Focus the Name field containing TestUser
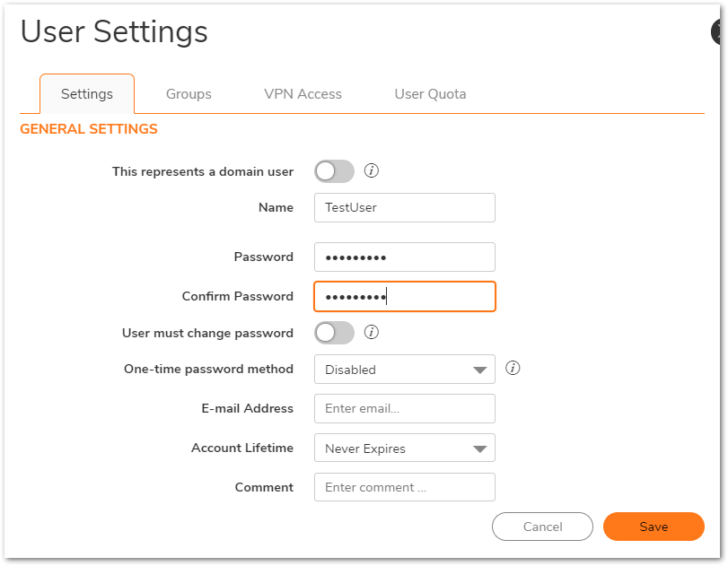728x566 pixels. (404, 207)
